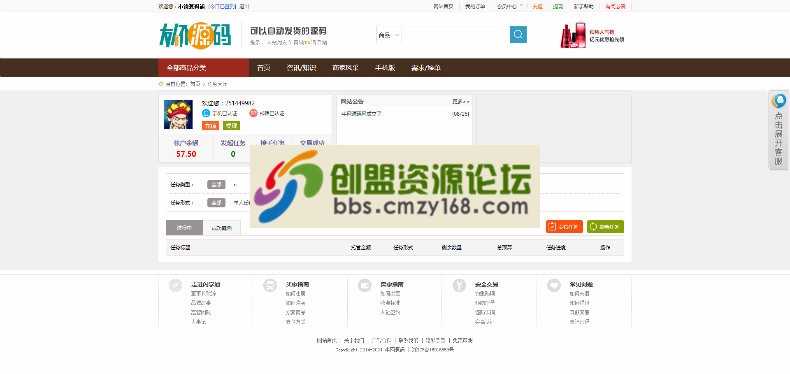Open the red cosmetics ad banner
This screenshot has height=374, width=790.
[x=592, y=35]
